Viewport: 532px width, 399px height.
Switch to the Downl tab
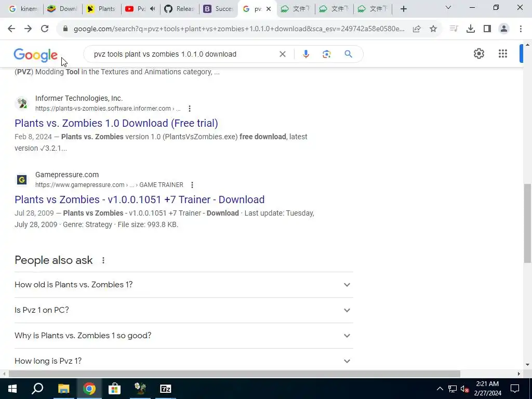coord(62,9)
